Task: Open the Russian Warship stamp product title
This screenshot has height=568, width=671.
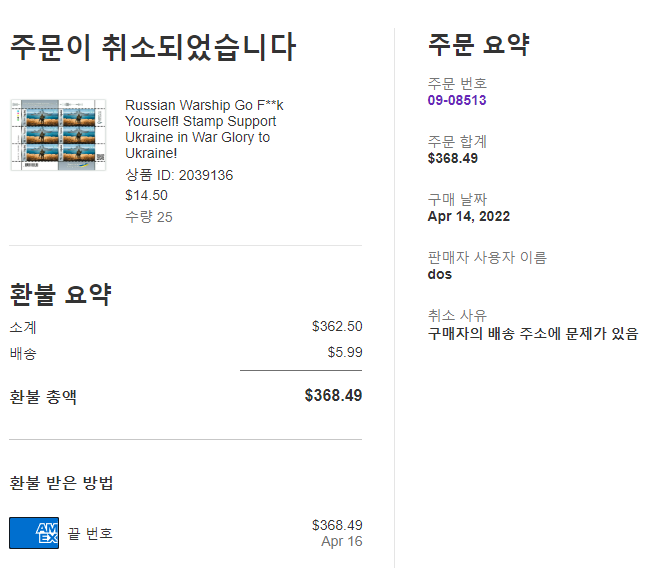Action: [204, 129]
